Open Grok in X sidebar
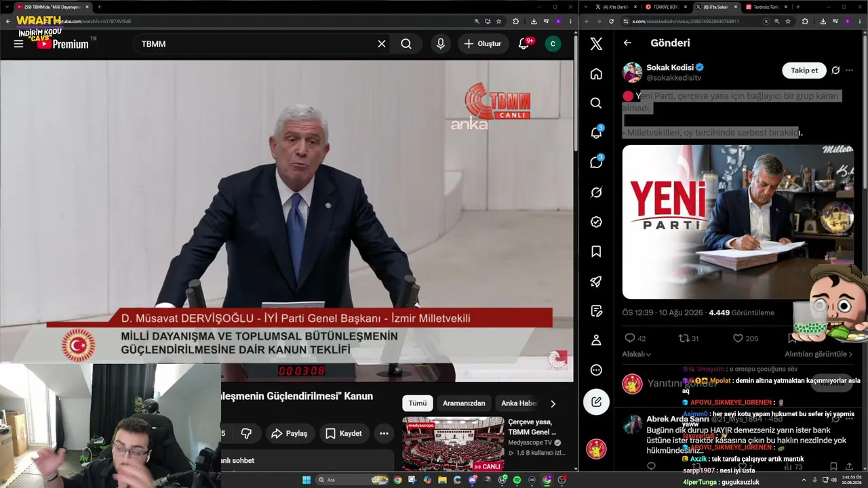The width and height of the screenshot is (868, 488). [x=596, y=192]
